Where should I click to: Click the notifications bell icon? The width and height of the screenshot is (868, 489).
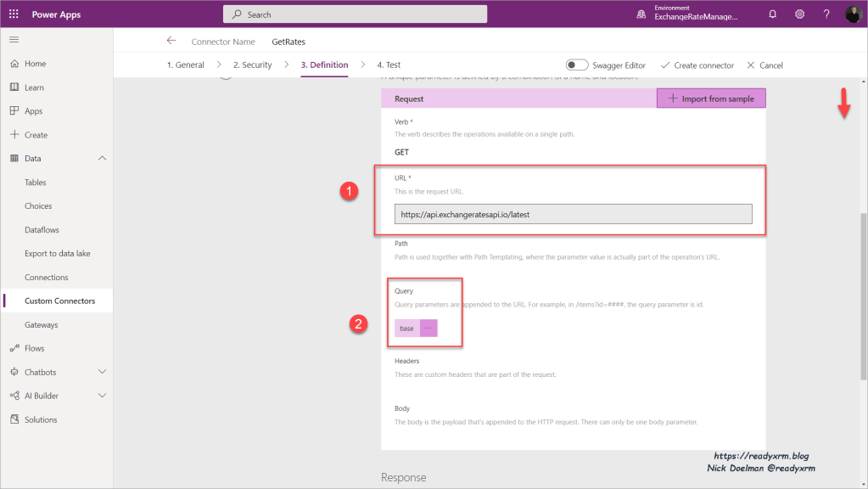[x=772, y=14]
